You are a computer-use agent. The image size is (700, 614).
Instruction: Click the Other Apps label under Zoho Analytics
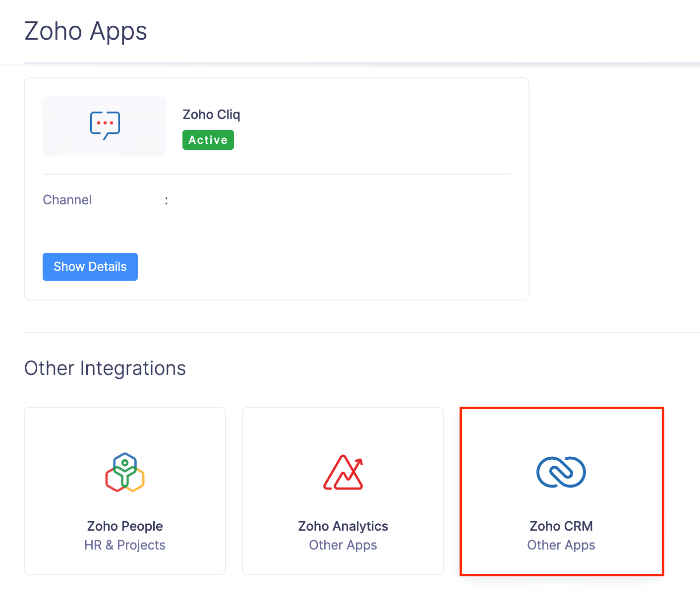tap(343, 545)
